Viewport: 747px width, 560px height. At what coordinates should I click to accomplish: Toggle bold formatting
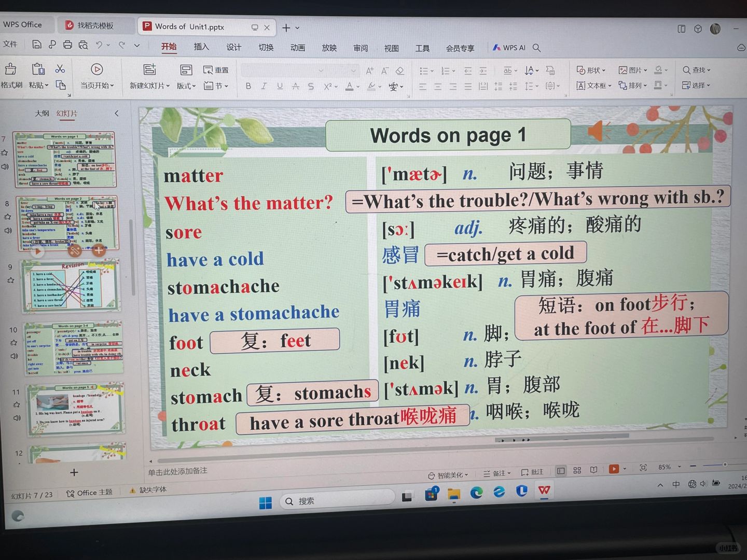[248, 86]
